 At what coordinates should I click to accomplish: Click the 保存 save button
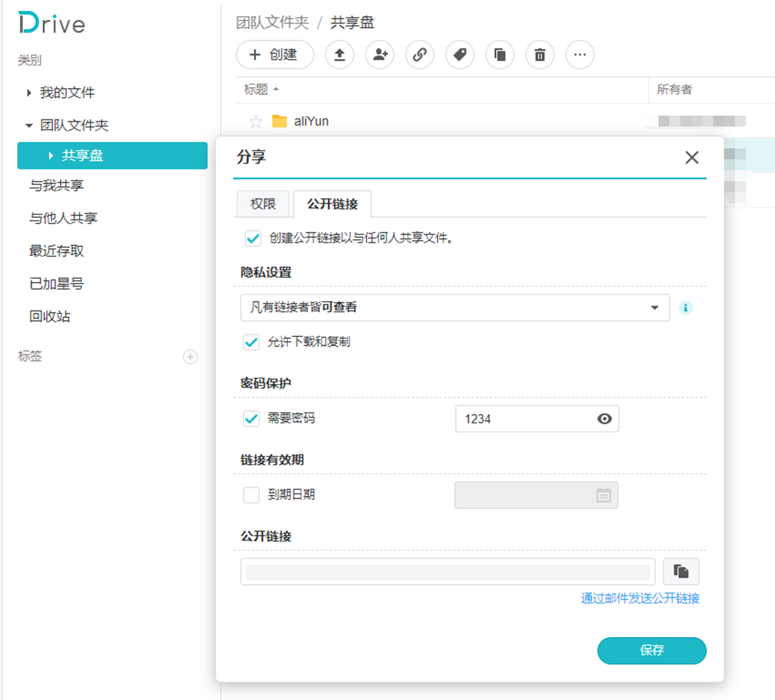tap(652, 651)
